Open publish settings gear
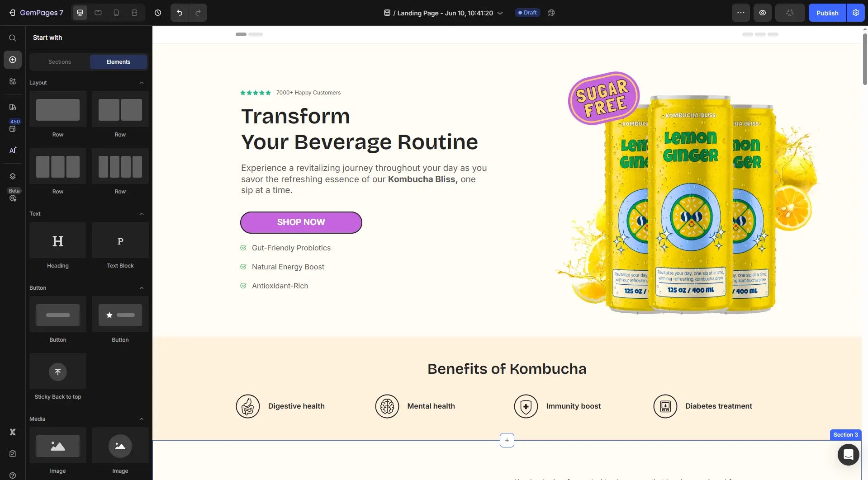This screenshot has width=868, height=480. (856, 13)
